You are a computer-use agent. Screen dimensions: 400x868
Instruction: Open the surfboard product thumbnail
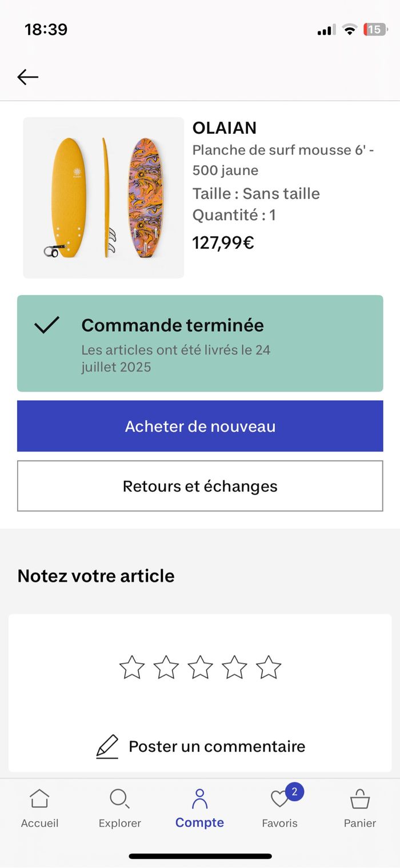[x=103, y=198]
